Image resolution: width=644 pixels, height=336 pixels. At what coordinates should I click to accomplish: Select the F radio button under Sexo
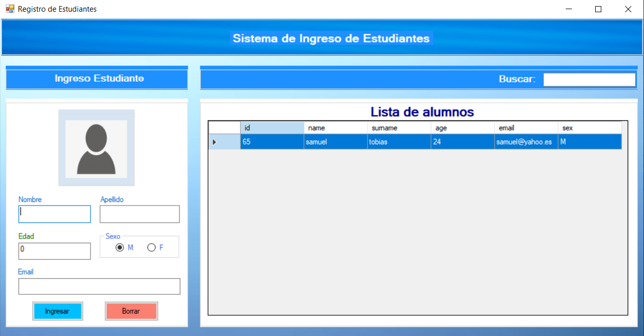151,247
